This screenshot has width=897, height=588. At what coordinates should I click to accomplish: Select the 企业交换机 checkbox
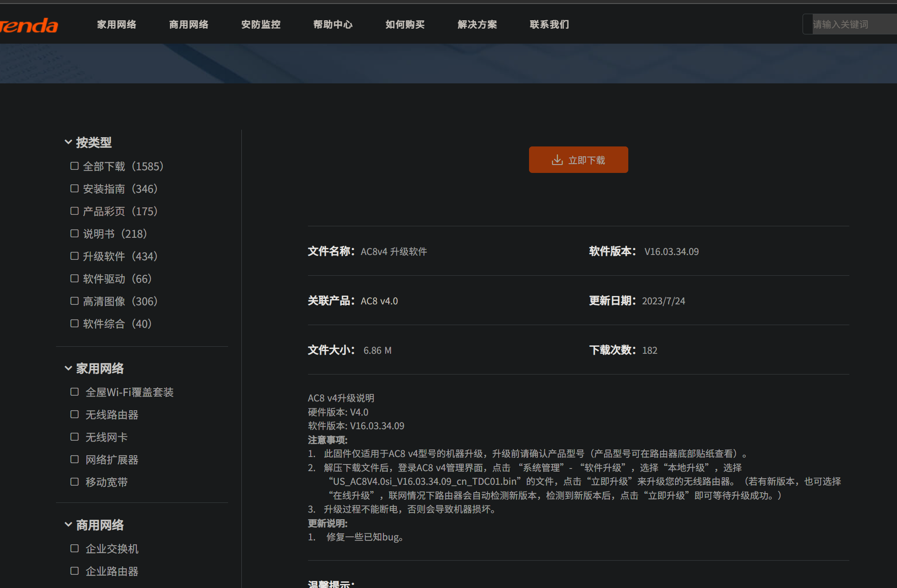point(75,549)
